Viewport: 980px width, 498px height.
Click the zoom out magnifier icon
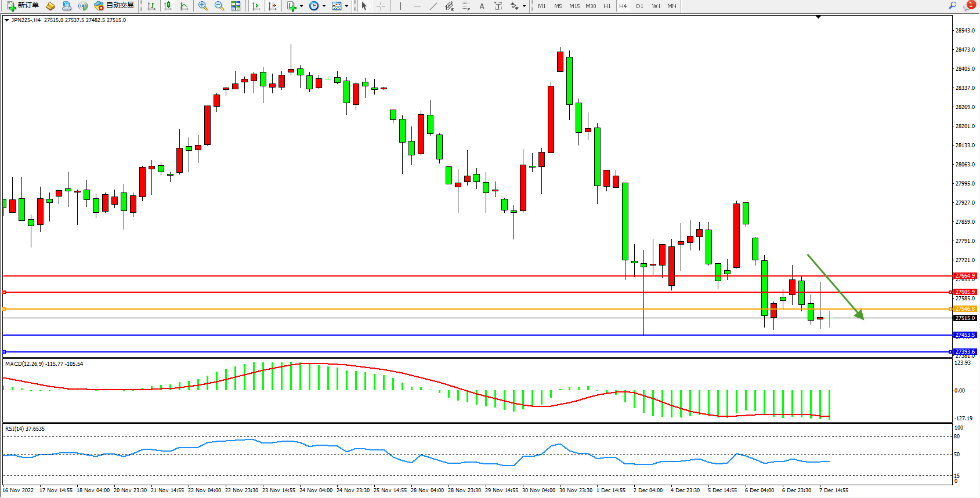pyautogui.click(x=219, y=6)
